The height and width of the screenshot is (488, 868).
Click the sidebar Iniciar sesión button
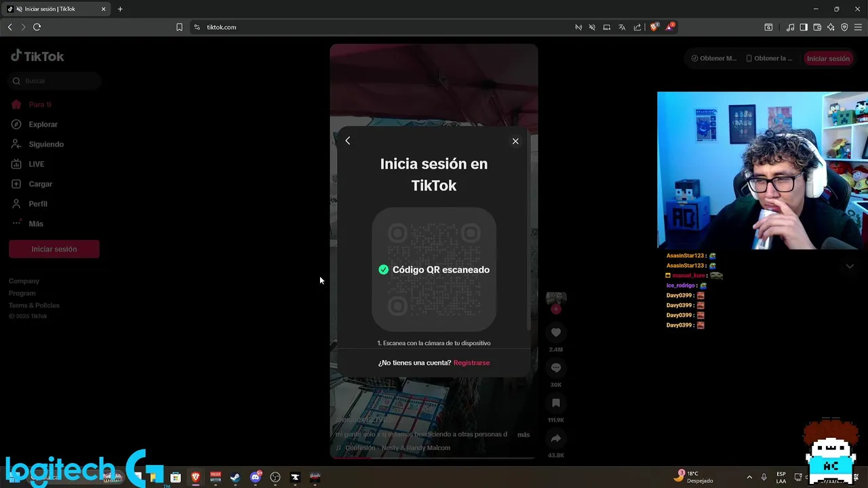point(54,249)
